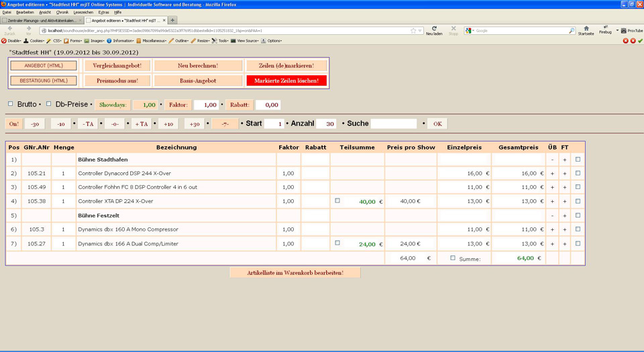Mark the Controller Dynacord DSP 244 row checkbox
Image resolution: width=644 pixels, height=352 pixels.
[x=578, y=173]
